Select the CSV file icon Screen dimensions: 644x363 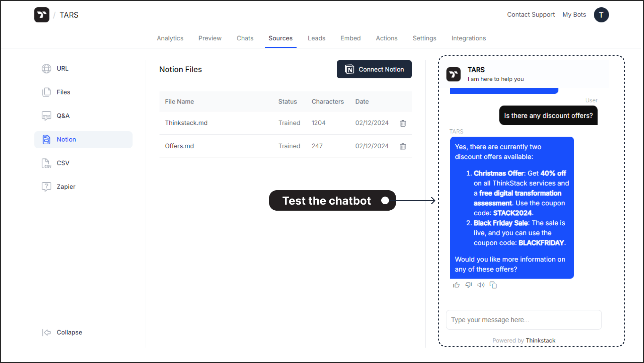click(x=47, y=163)
